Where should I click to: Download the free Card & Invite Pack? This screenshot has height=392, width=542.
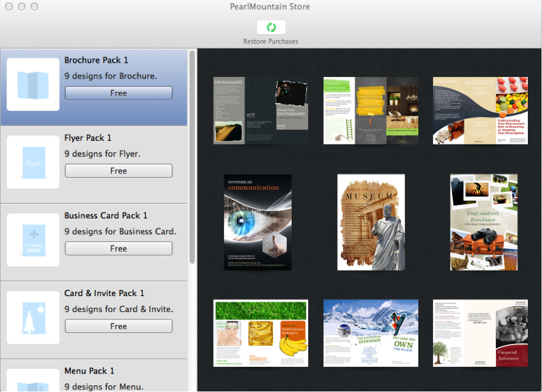point(118,326)
